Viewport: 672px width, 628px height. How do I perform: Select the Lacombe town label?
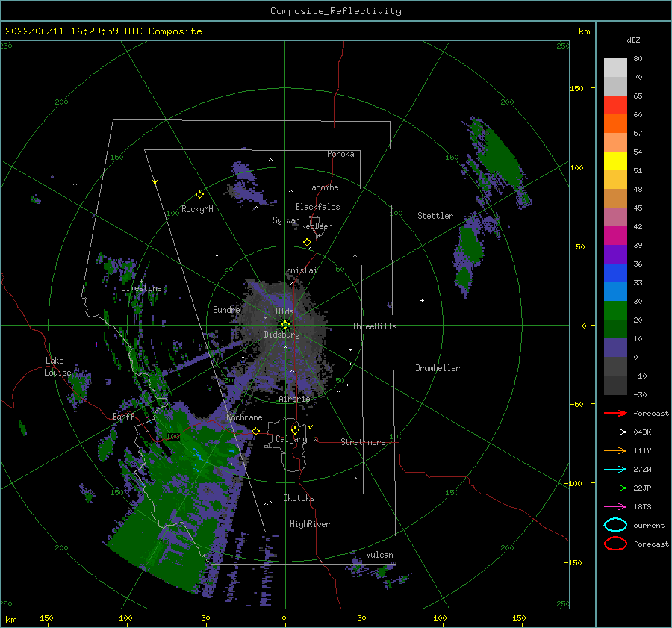pyautogui.click(x=323, y=187)
